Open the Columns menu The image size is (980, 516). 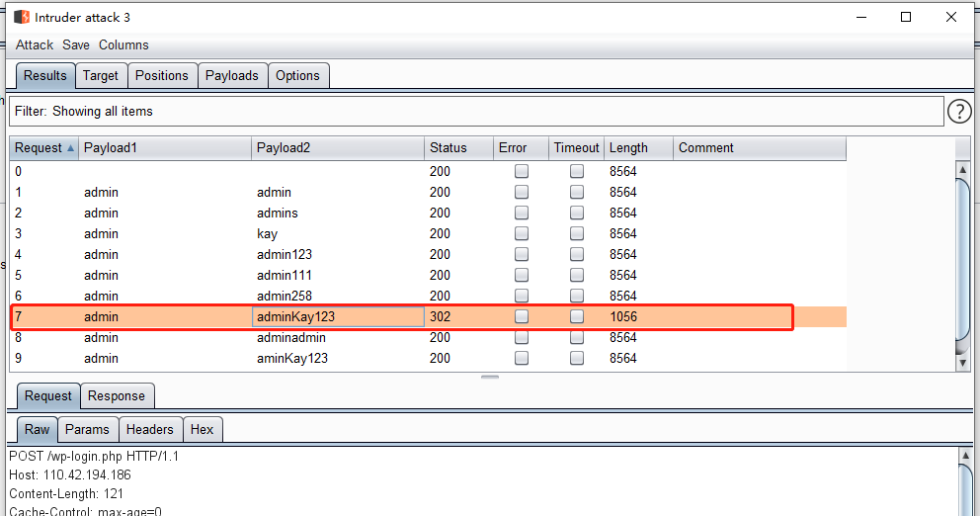(x=123, y=45)
